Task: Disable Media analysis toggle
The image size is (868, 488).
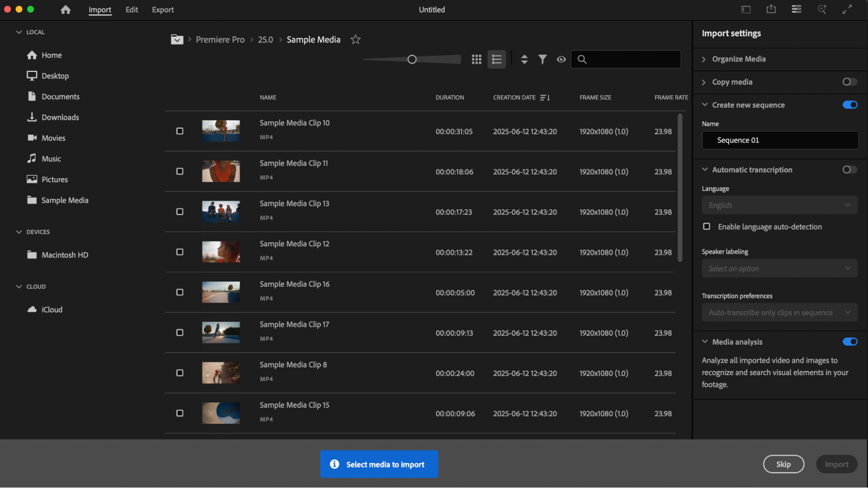Action: point(850,342)
